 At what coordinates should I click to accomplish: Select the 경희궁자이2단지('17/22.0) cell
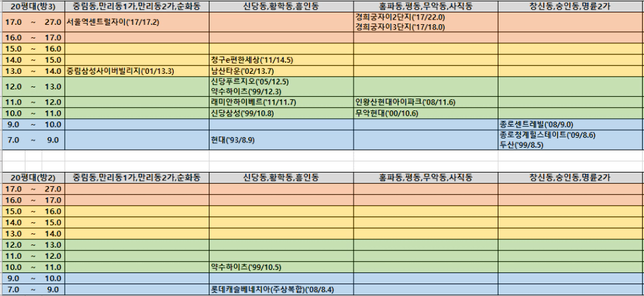425,22
